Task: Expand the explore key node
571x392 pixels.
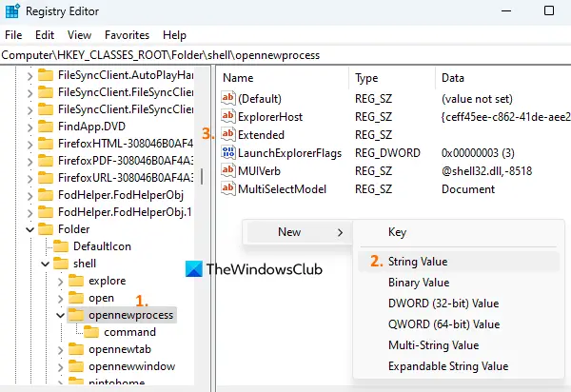Action: tap(61, 282)
